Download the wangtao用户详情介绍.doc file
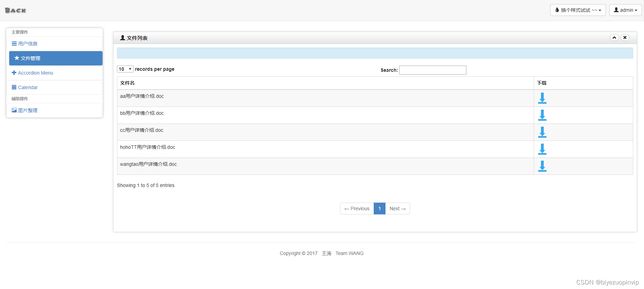Viewport: 644px width, 289px height. [x=542, y=166]
